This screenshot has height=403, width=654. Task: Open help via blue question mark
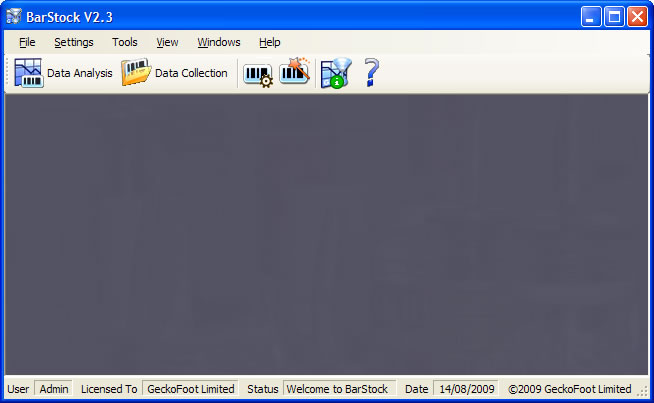tap(371, 73)
